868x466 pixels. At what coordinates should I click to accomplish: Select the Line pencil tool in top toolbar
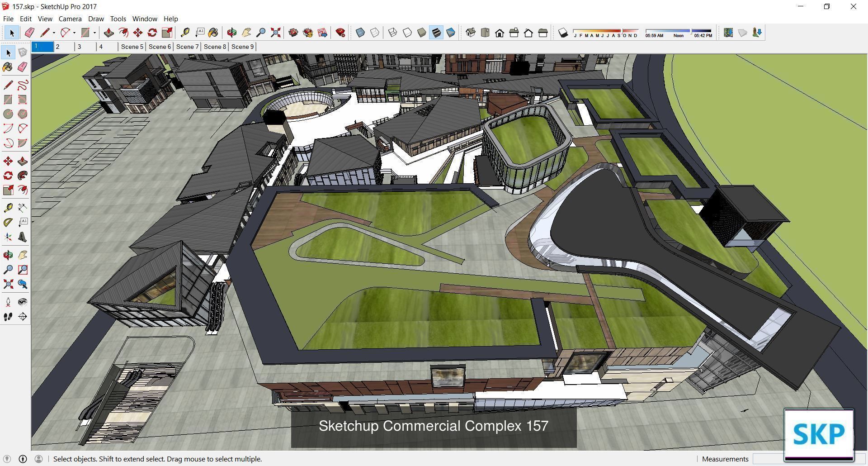click(44, 33)
